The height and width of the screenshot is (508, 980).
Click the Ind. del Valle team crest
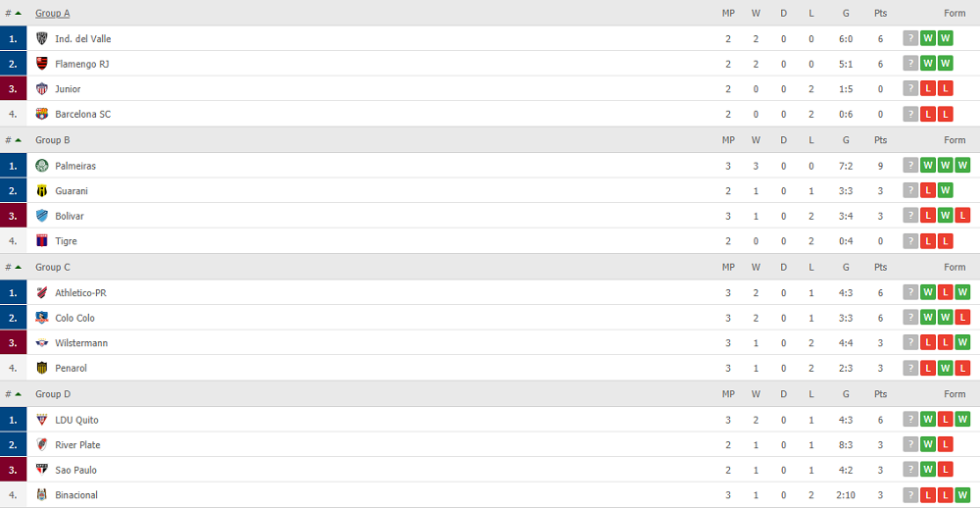click(x=42, y=39)
